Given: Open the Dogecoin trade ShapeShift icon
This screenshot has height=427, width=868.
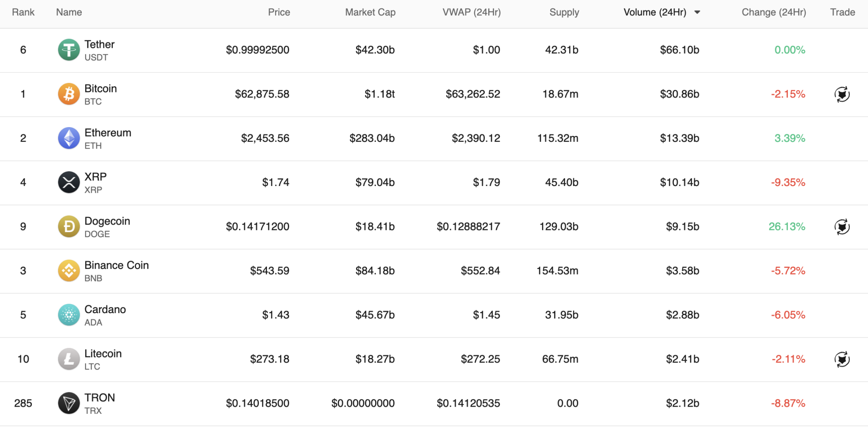Looking at the screenshot, I should click(842, 227).
